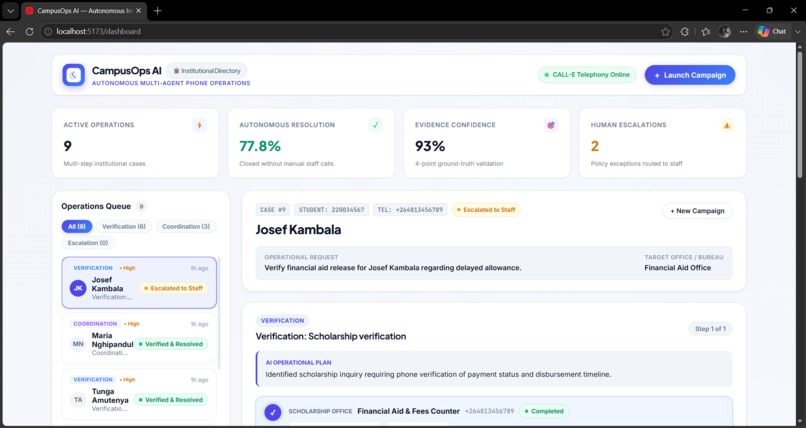Click Financial Aid & Fees Counter name
Image resolution: width=806 pixels, height=428 pixels.
tap(409, 411)
